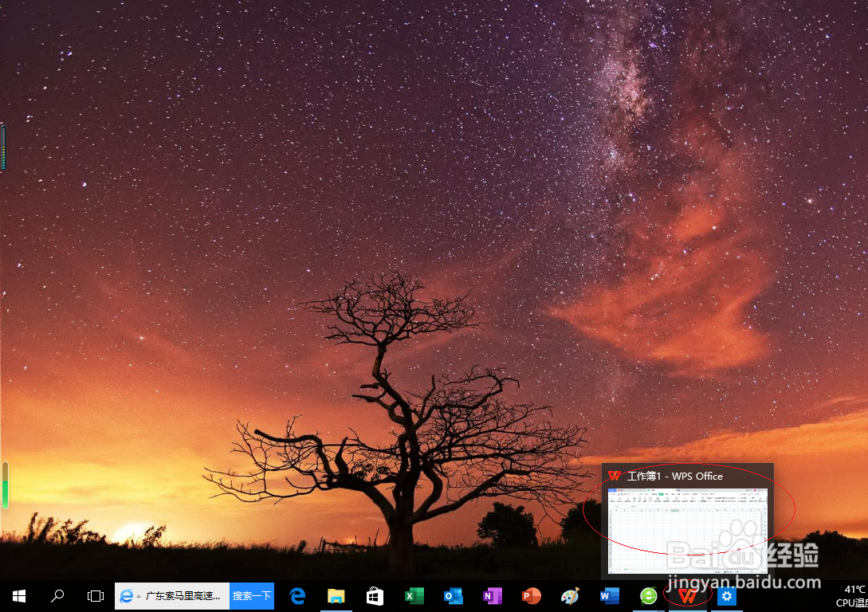Click the 搜索一下 button

point(252,596)
